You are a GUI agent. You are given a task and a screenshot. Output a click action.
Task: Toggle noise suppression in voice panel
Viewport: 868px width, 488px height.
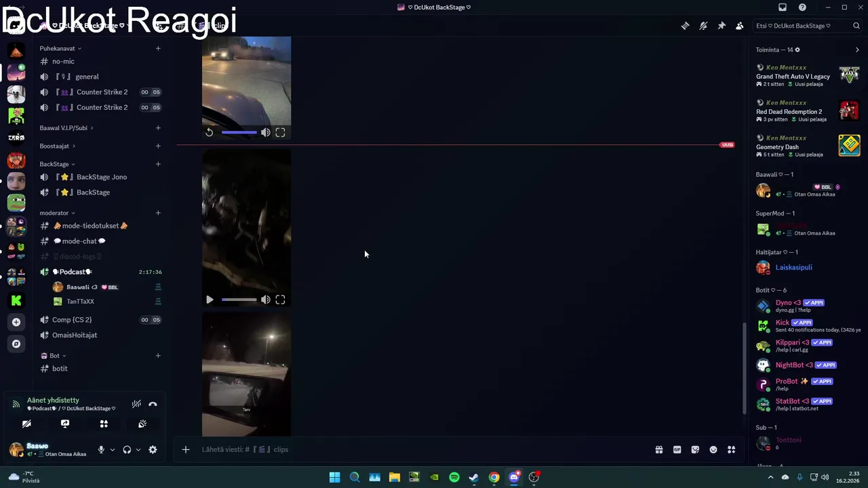(136, 404)
